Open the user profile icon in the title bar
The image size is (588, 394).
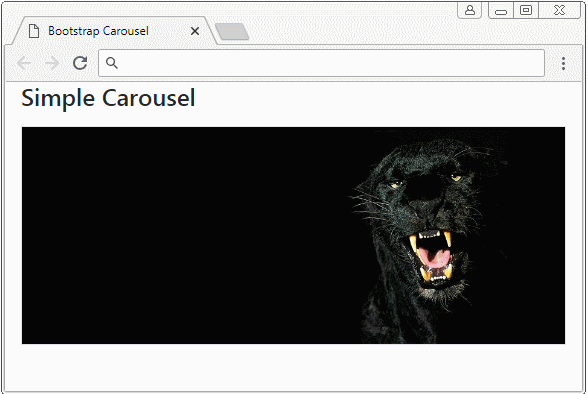(x=470, y=10)
